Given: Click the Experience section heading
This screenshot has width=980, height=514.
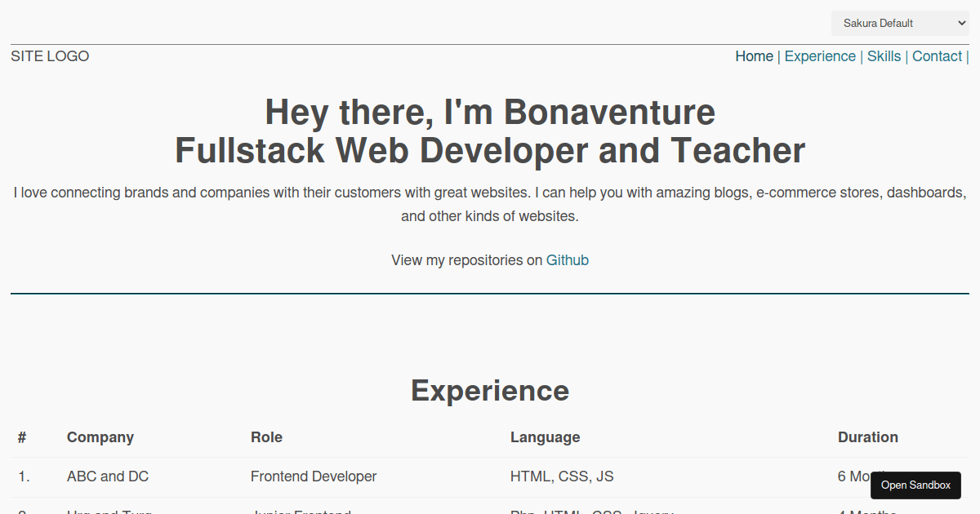Looking at the screenshot, I should [x=489, y=391].
